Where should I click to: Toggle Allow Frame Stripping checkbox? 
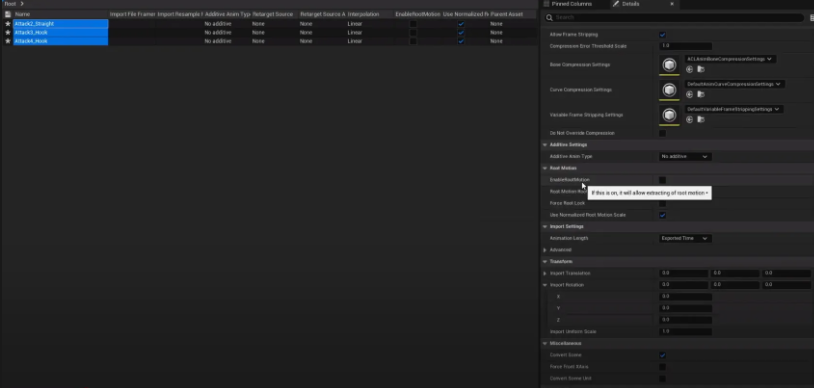tap(662, 35)
